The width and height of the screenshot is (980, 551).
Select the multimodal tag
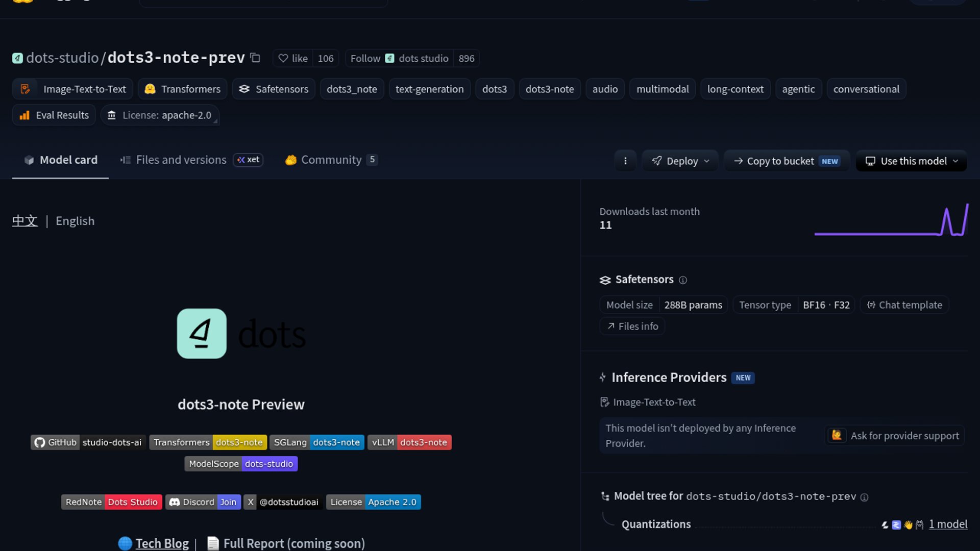(663, 89)
